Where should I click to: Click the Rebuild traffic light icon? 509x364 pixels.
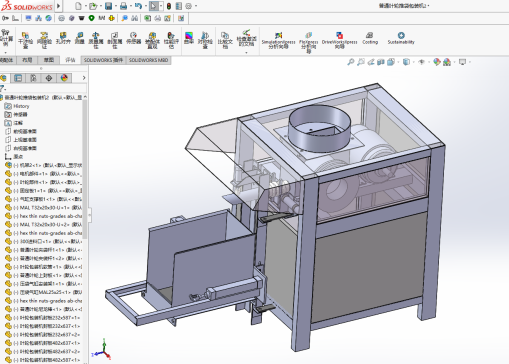point(169,6)
